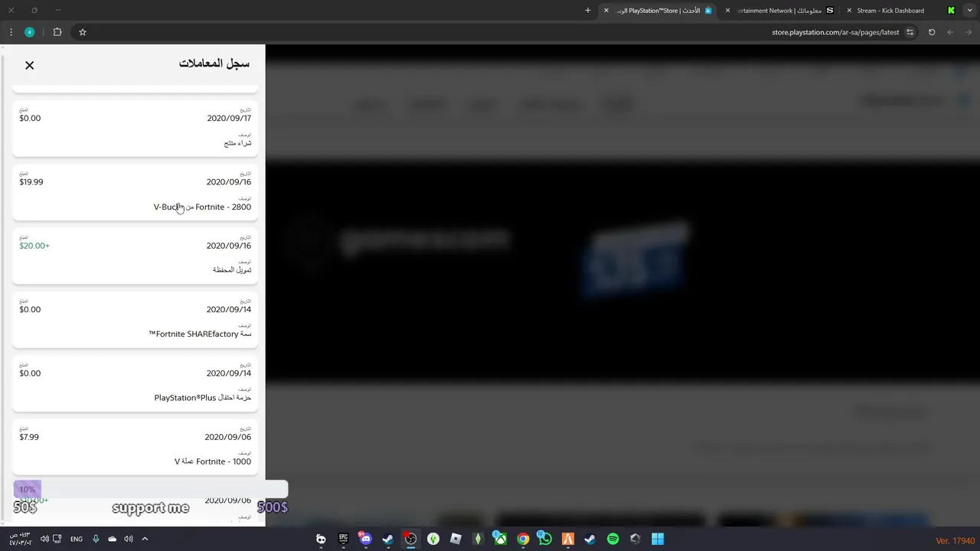The height and width of the screenshot is (551, 980).
Task: Switch to the Entertainment Network tab
Action: click(779, 11)
